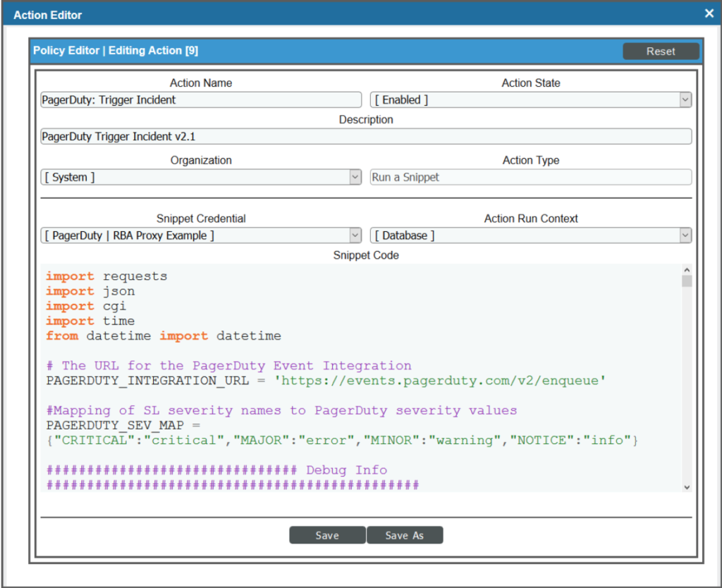Save the action policy
This screenshot has height=588, width=722.
tap(327, 535)
